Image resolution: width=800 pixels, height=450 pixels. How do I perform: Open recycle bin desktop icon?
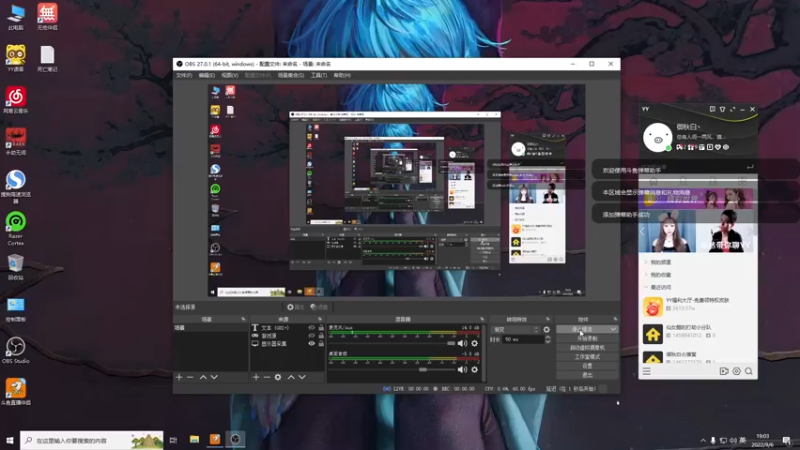(x=15, y=267)
